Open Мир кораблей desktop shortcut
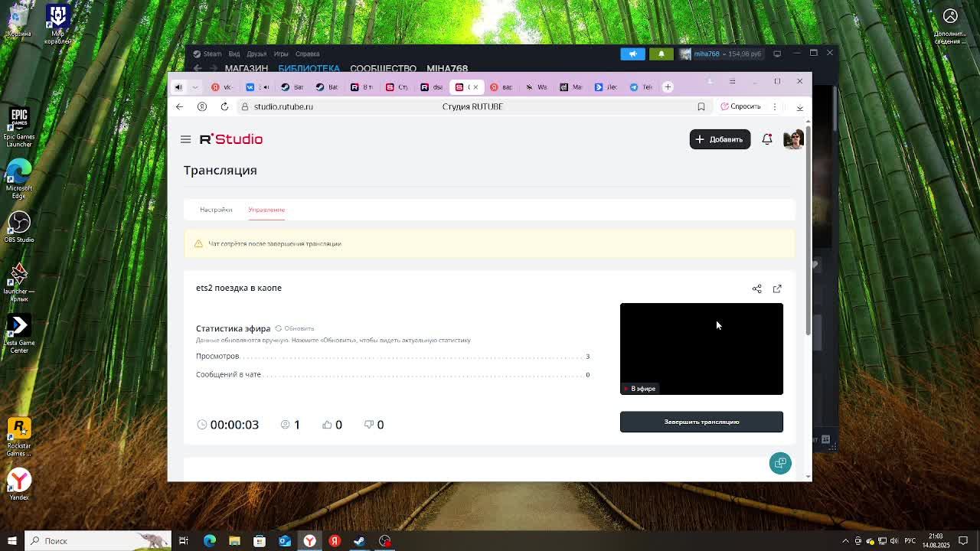The height and width of the screenshot is (551, 980). point(58,24)
